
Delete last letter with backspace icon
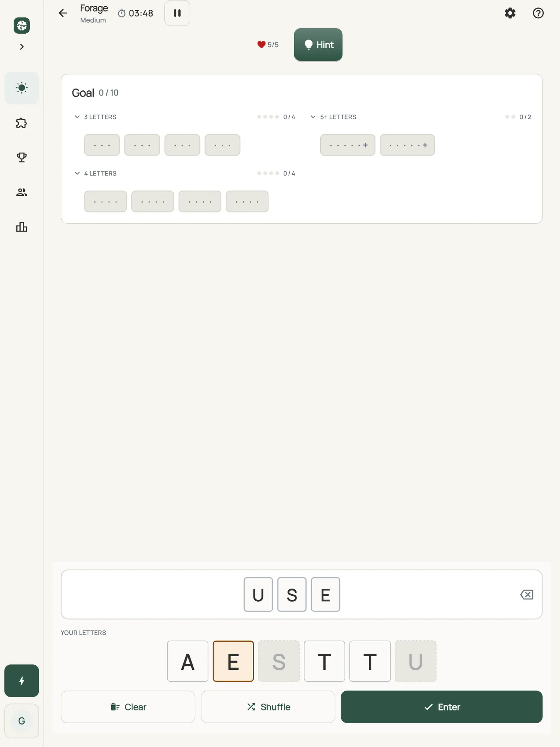[527, 595]
